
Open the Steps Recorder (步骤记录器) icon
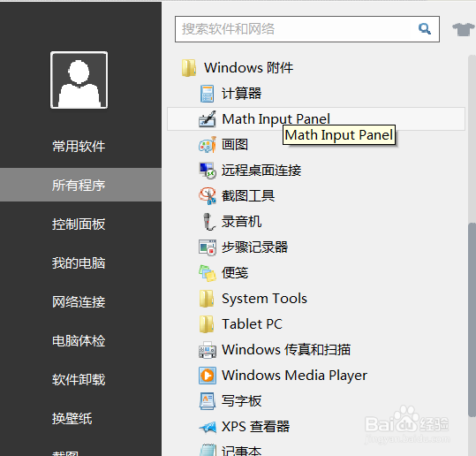[x=208, y=247]
